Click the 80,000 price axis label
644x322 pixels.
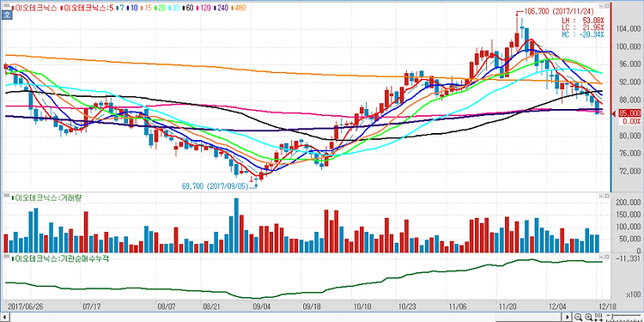(630, 136)
